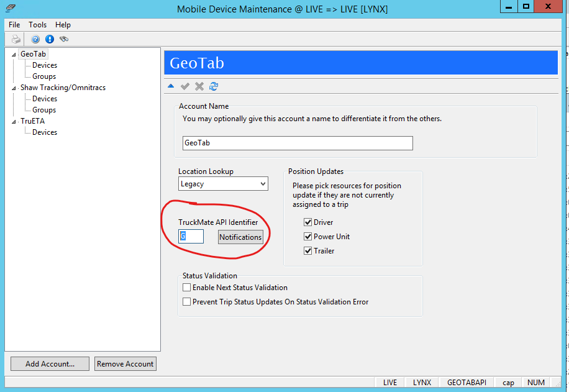
Task: Click the blue up-arrow icon under GeoTab header
Action: [171, 86]
